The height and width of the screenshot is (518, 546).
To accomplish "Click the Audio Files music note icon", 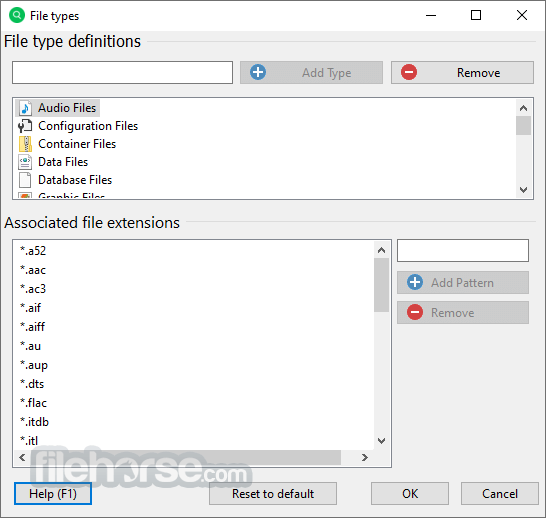I will pos(25,108).
